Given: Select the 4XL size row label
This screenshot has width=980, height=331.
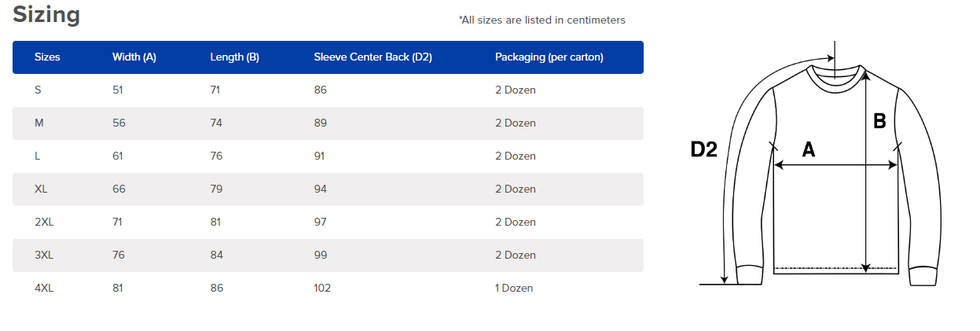Looking at the screenshot, I should coord(44,289).
